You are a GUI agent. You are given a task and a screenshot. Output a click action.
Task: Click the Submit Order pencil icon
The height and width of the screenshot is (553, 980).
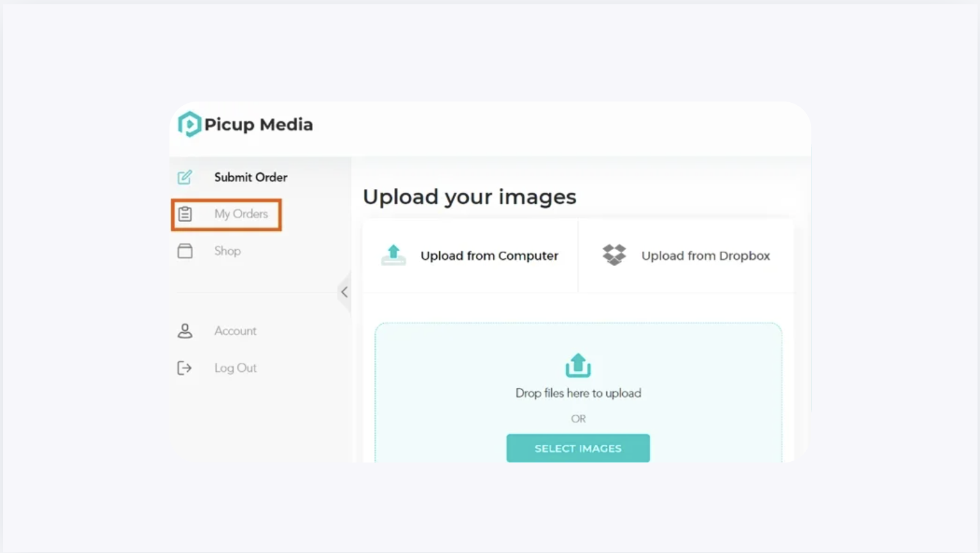tap(185, 177)
